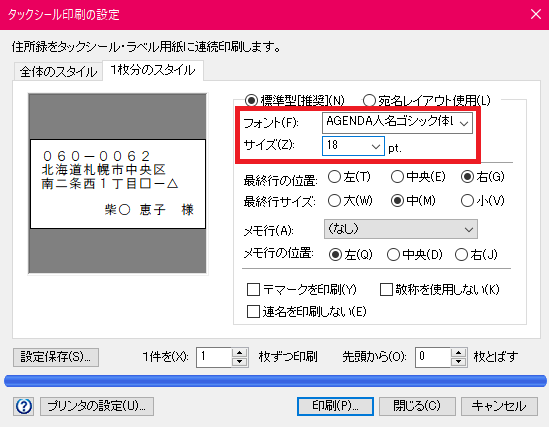Expand the サイズ point size dropdown

point(353,146)
